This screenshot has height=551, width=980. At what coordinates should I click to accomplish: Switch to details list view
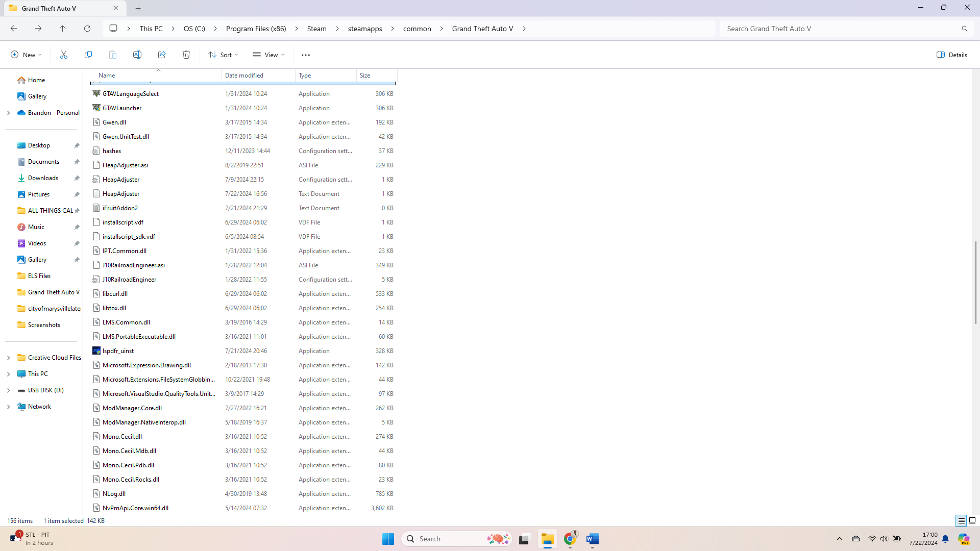pos(961,520)
